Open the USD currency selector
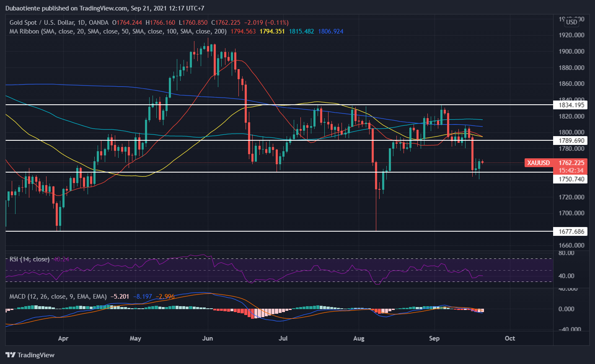595x364 pixels. click(572, 22)
